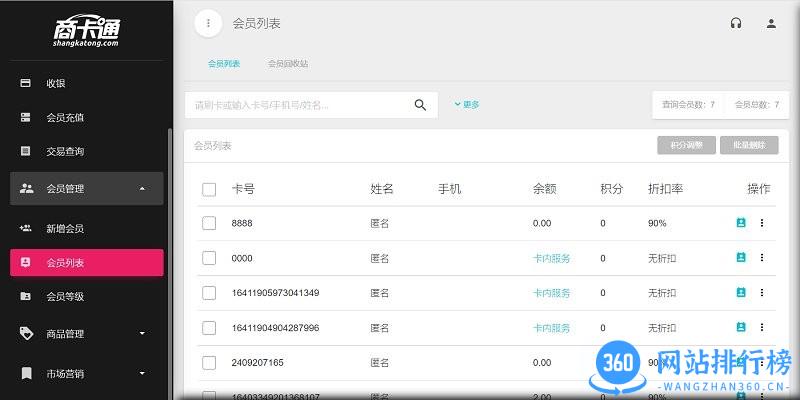
Task: Click the 批量删除 button
Action: coord(749,145)
